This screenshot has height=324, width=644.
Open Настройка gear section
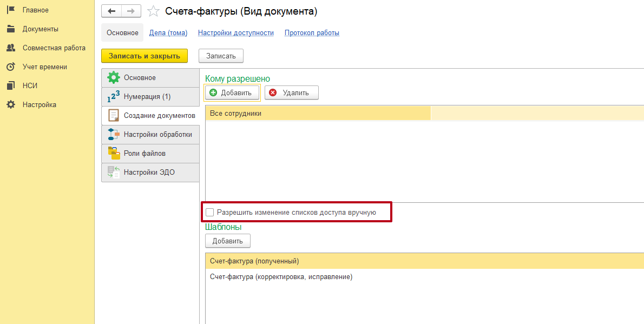(x=39, y=105)
